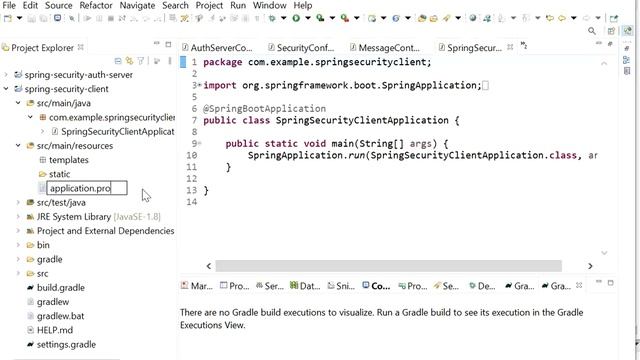Click the editor scroll left arrow
640x360 pixels.
coord(209,266)
